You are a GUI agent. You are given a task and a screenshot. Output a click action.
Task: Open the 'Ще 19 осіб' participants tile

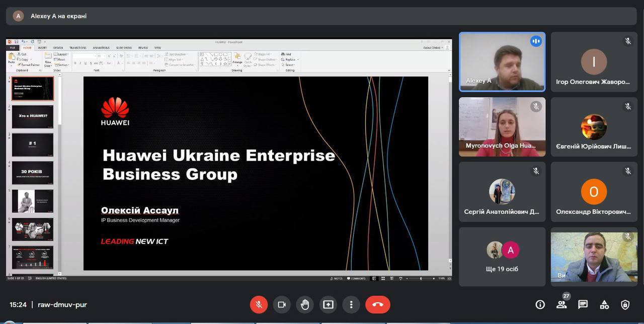(502, 257)
